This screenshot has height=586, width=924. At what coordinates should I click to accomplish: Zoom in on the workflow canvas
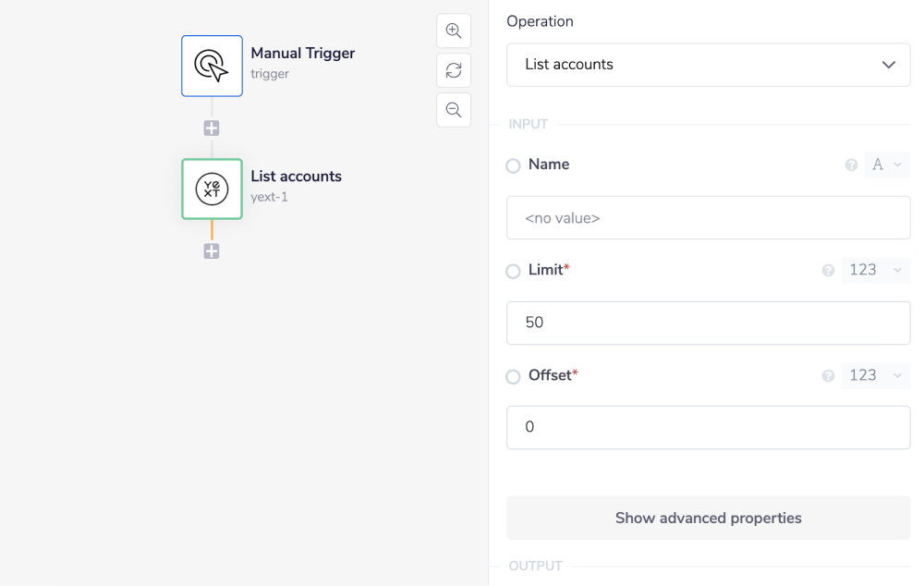point(453,31)
